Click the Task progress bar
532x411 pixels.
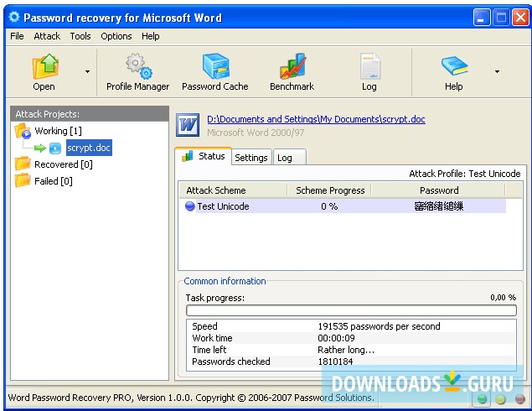click(x=351, y=310)
